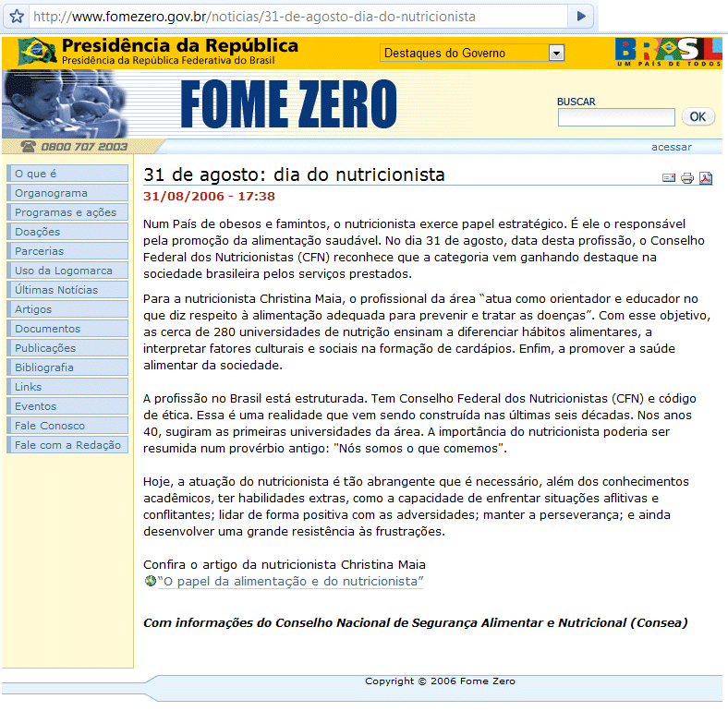Click the bookmark star icon in address bar

click(16, 17)
